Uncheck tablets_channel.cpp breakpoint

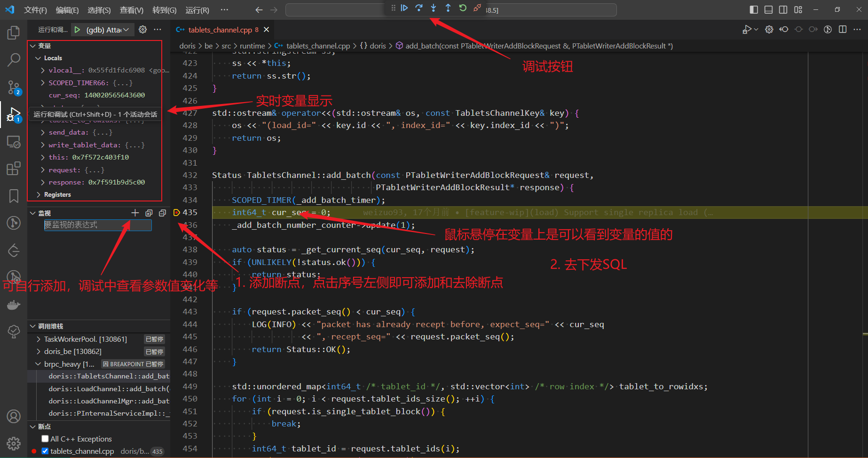[45, 451]
